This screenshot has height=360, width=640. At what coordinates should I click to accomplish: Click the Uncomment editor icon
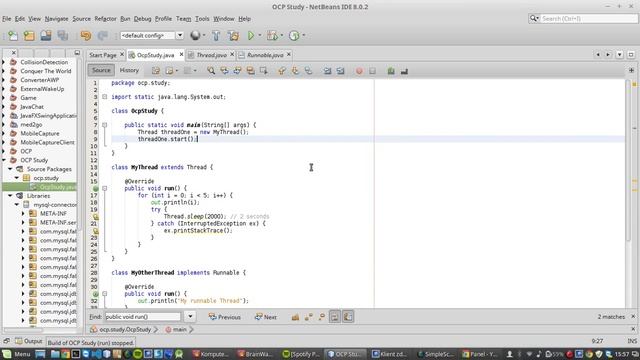click(x=404, y=71)
